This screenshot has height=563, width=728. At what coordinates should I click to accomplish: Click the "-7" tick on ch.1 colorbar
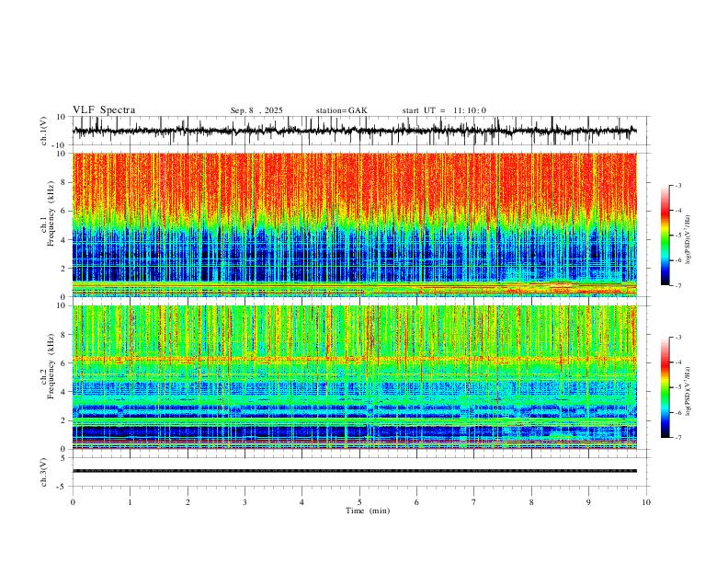pyautogui.click(x=677, y=285)
